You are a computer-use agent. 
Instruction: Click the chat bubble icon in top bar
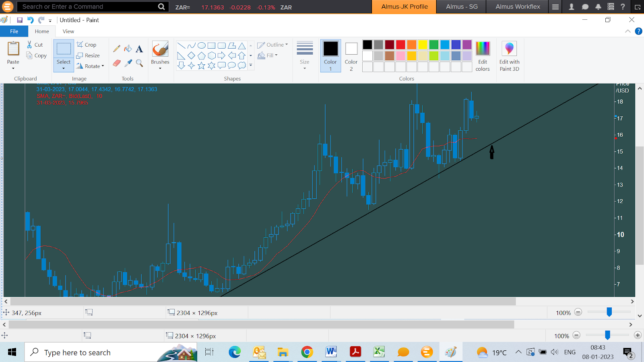pyautogui.click(x=585, y=7)
